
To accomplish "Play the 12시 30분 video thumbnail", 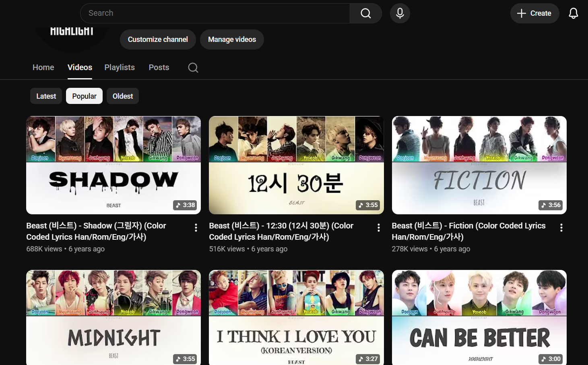I will point(296,165).
